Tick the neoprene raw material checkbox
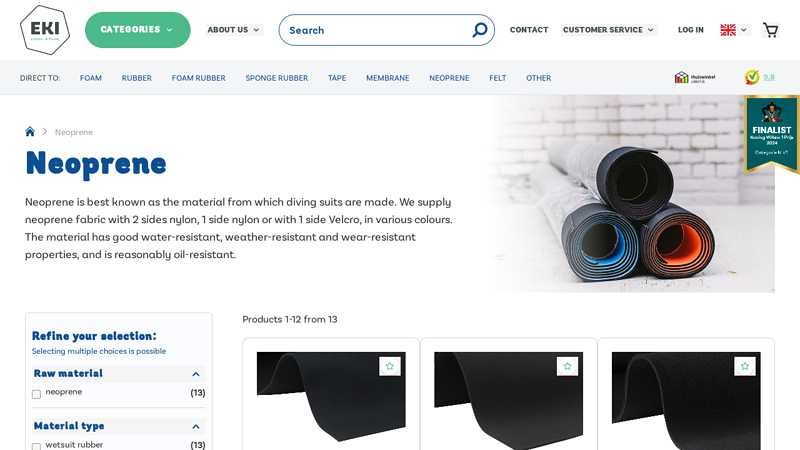The width and height of the screenshot is (800, 450). [36, 394]
